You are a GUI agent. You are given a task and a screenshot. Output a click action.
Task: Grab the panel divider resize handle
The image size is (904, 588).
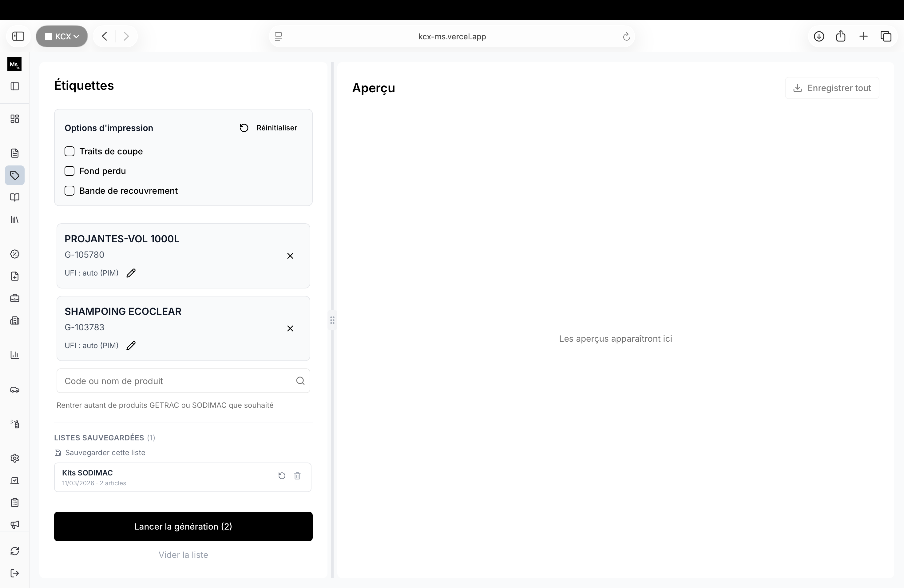pyautogui.click(x=332, y=320)
